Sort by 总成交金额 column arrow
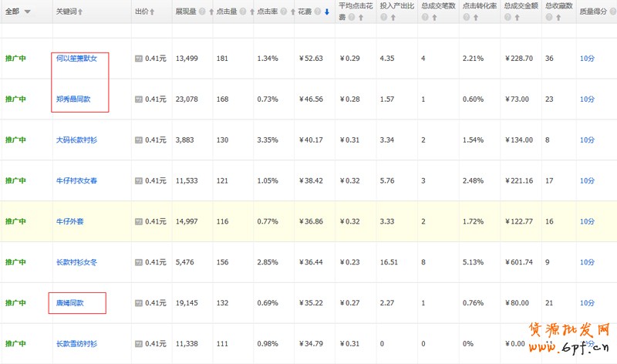The width and height of the screenshot is (617, 364). point(517,18)
